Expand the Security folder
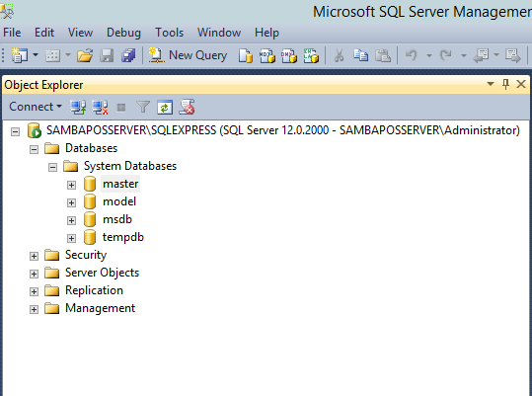This screenshot has width=532, height=396. pos(34,256)
